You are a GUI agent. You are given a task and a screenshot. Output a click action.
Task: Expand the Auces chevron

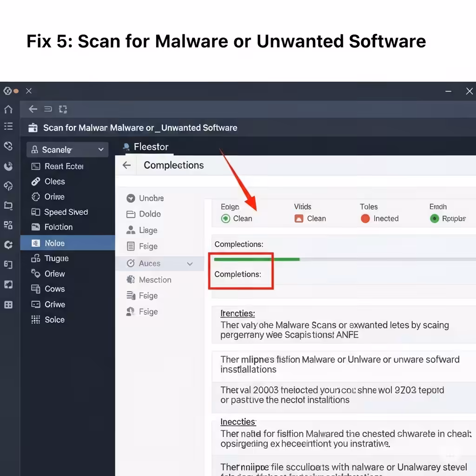[190, 264]
